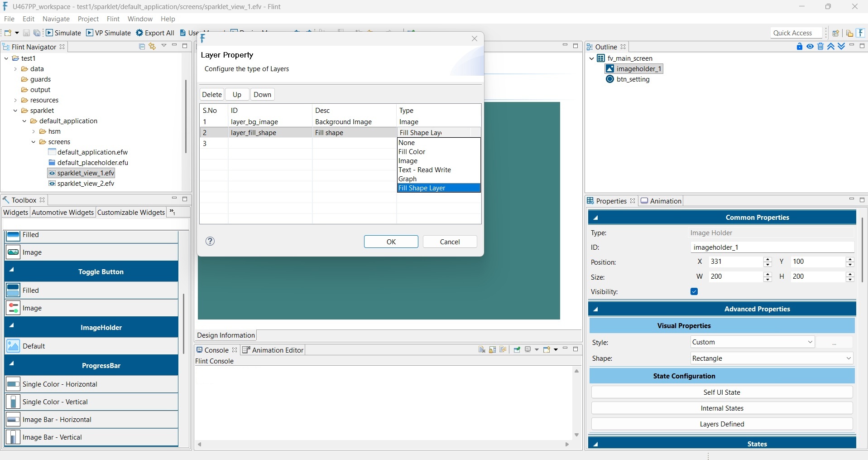The height and width of the screenshot is (460, 868).
Task: Toggle the eye visibility icon in Outline
Action: pos(810,46)
